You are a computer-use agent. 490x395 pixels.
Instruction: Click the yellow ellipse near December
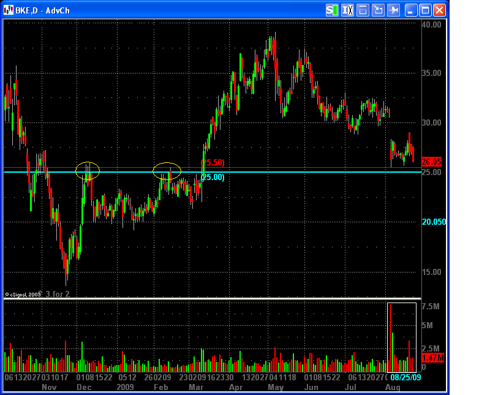coord(88,171)
